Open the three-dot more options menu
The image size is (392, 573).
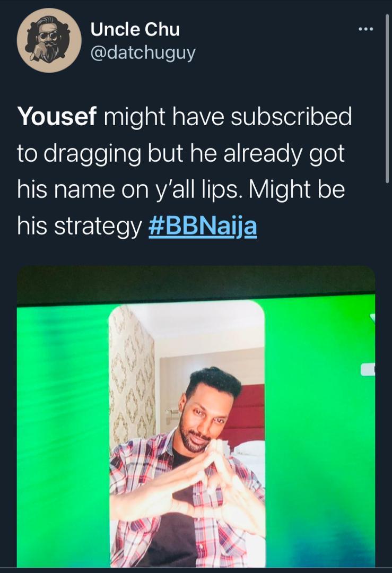click(366, 29)
